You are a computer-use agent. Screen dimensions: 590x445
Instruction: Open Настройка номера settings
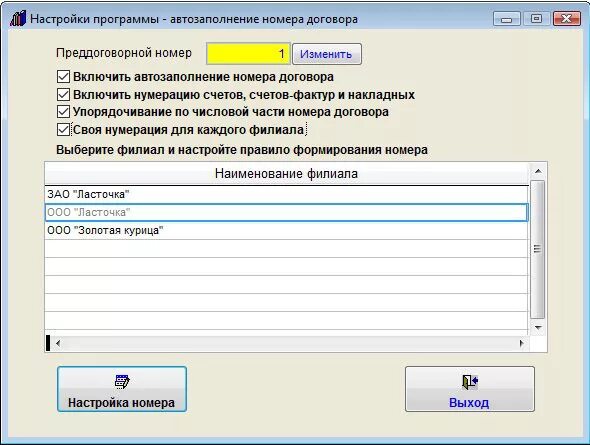click(122, 389)
